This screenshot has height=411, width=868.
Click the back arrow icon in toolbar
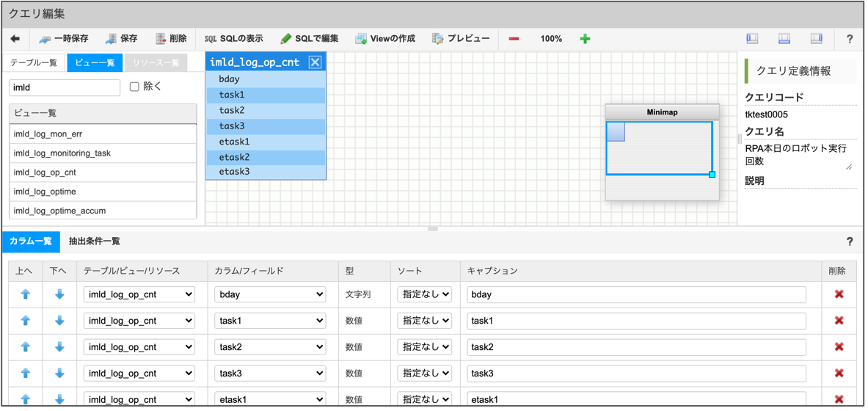click(15, 39)
